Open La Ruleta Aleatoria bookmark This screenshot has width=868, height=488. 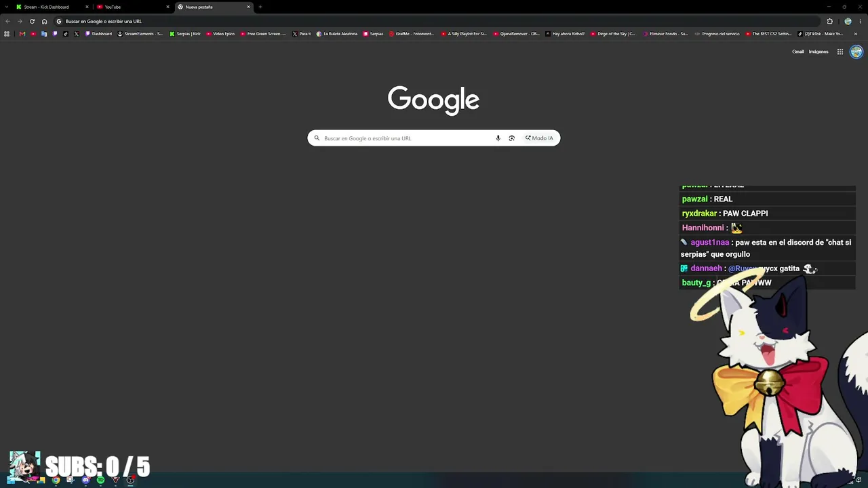pos(337,34)
